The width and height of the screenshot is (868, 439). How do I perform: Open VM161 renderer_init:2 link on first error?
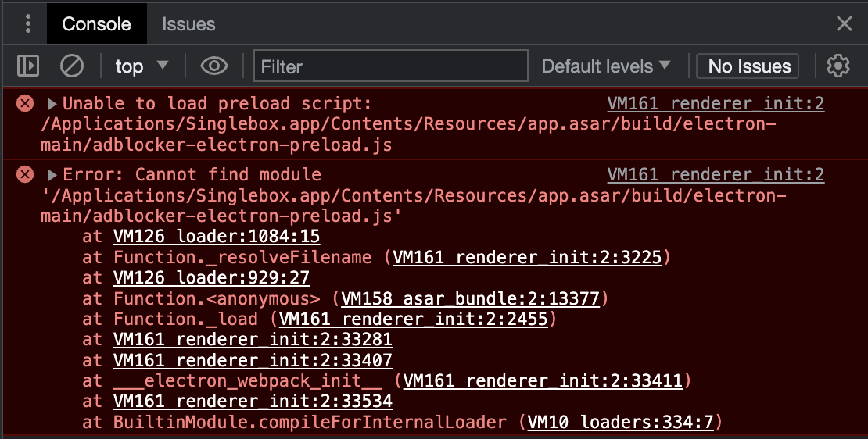[716, 103]
